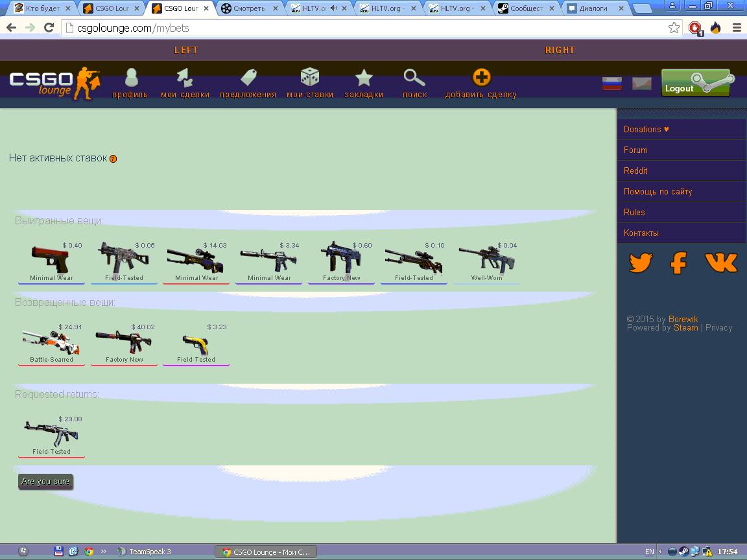
Task: Select the $40.02 Factory New item
Action: 124,344
